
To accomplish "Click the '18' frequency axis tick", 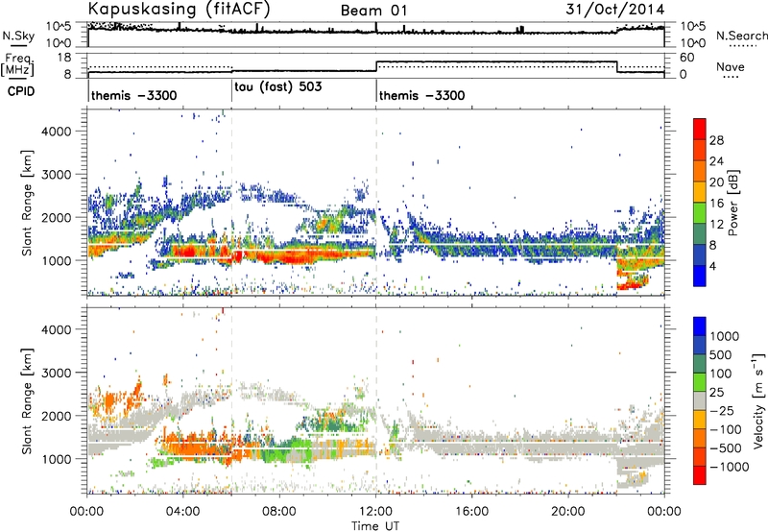I will coord(64,58).
